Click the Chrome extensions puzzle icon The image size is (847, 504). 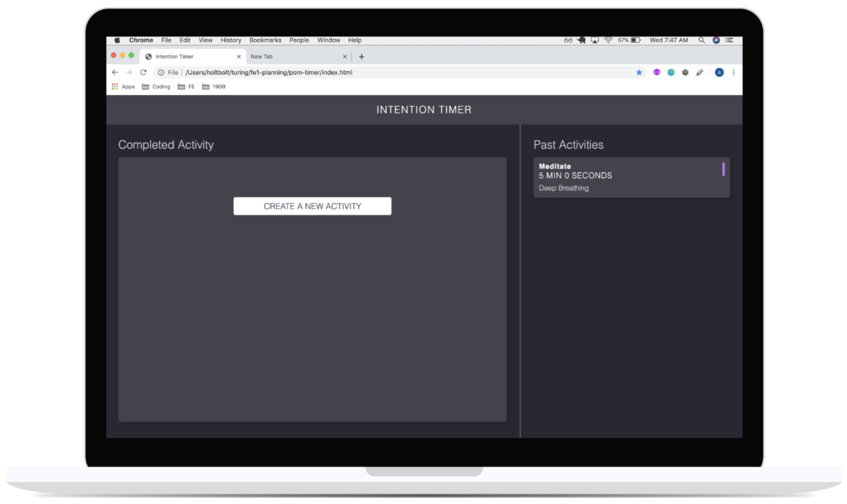click(x=684, y=72)
